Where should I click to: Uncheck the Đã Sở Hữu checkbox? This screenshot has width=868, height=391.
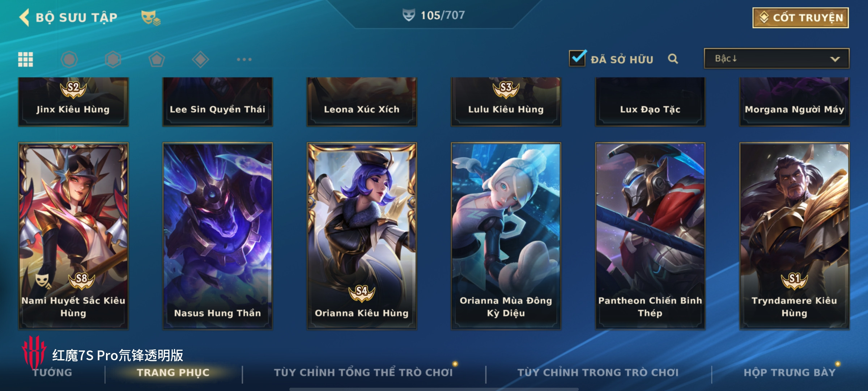[577, 58]
